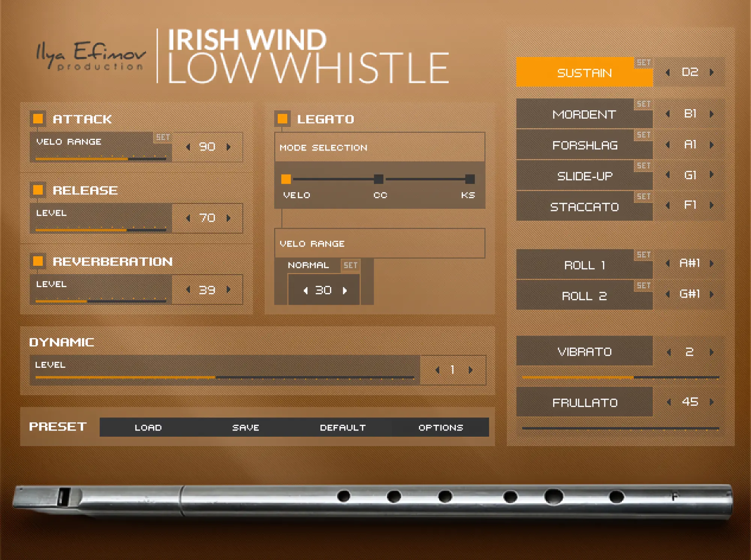Open preset LOAD menu item
The height and width of the screenshot is (560, 751).
(x=148, y=428)
